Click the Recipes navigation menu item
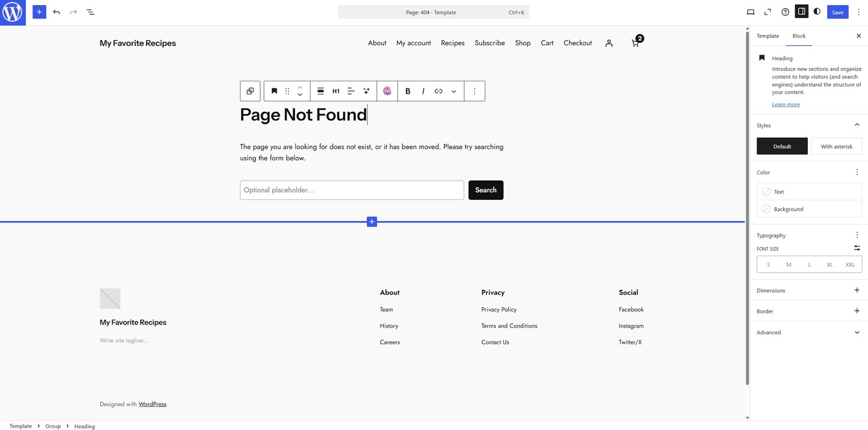Screen dimensions: 868x430 point(453,43)
